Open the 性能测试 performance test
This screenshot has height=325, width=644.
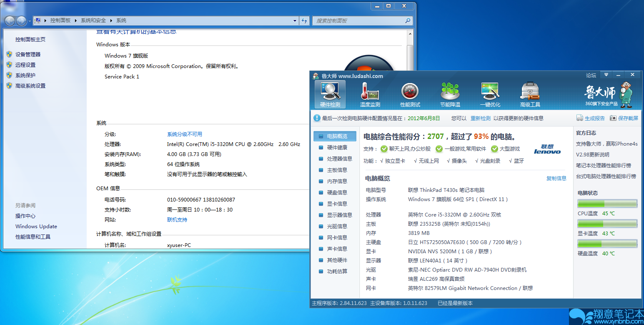[410, 94]
